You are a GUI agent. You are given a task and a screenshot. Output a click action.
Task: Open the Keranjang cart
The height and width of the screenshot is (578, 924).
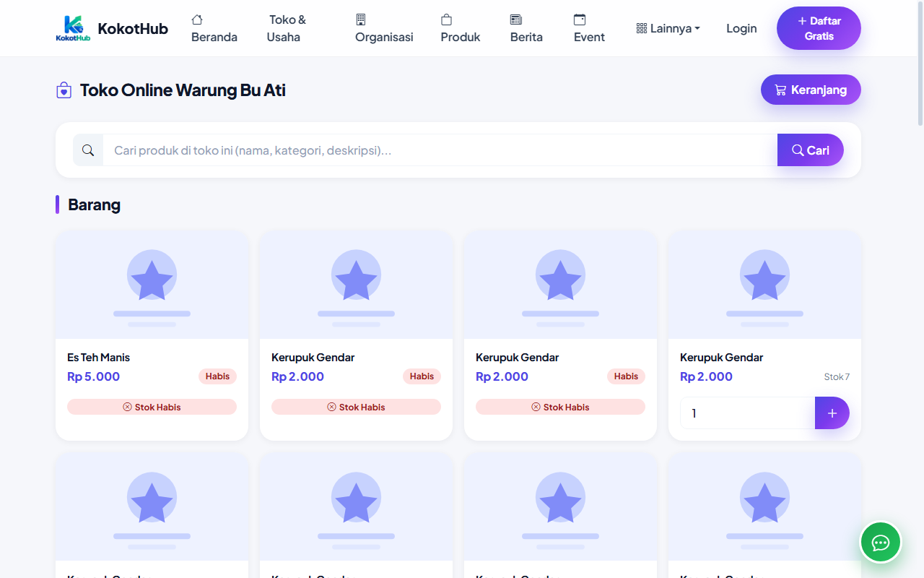click(x=811, y=90)
